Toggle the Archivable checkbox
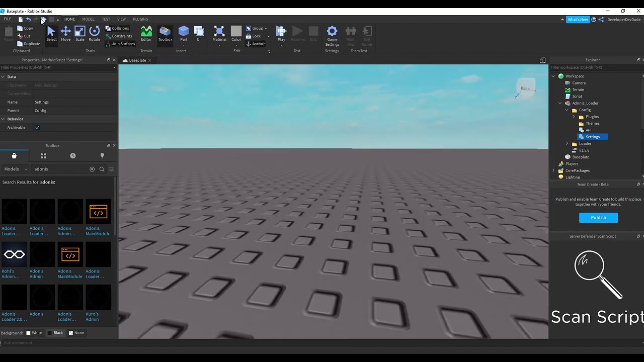644x362 pixels. point(37,127)
